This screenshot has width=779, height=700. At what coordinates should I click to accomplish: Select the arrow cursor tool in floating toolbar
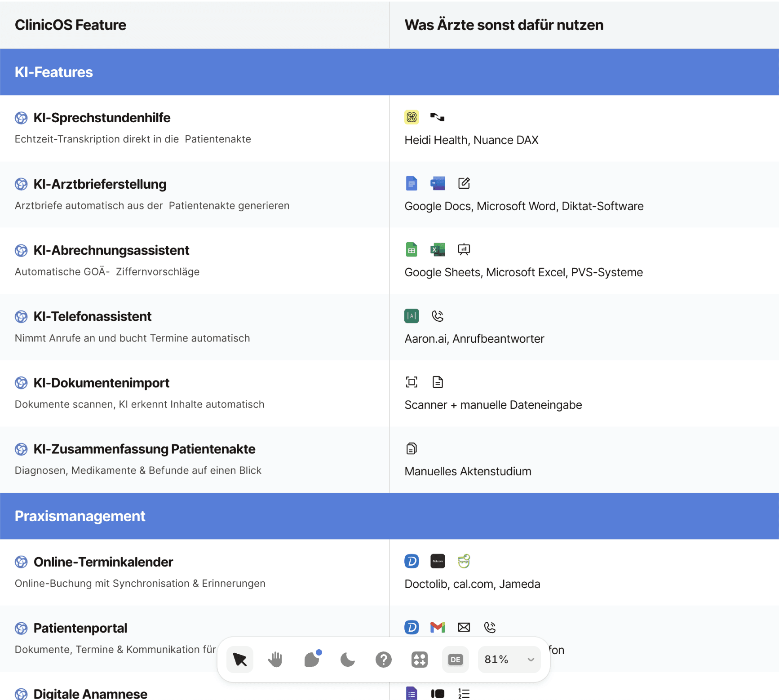pos(240,660)
